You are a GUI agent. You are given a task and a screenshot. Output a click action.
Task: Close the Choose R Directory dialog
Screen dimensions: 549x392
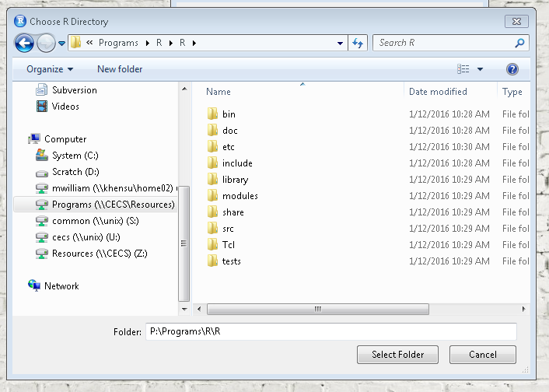(x=516, y=21)
